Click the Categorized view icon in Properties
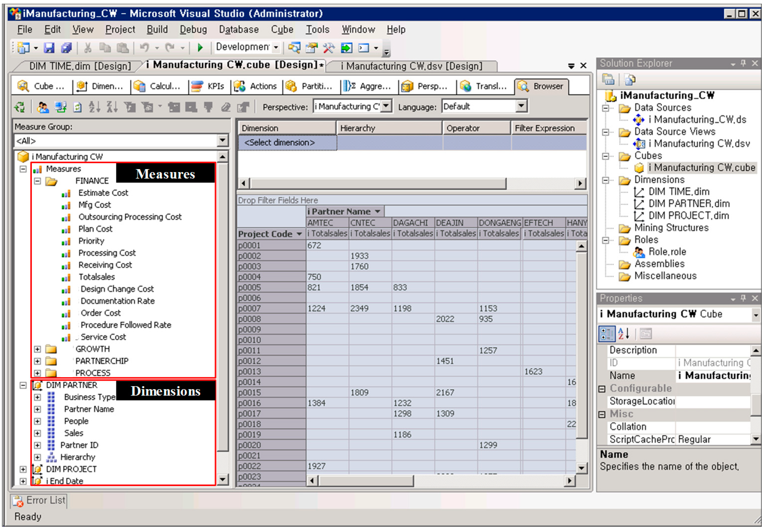This screenshot has height=532, width=765. point(607,333)
